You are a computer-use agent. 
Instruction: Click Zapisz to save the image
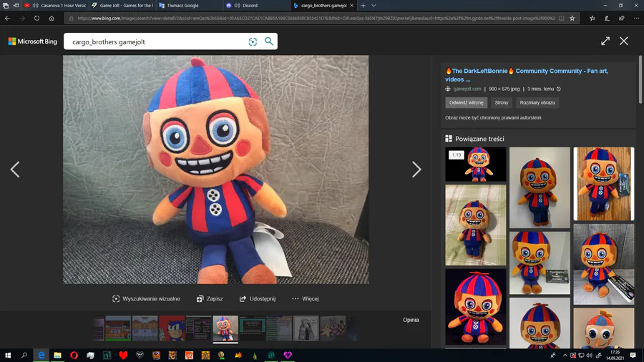[210, 299]
